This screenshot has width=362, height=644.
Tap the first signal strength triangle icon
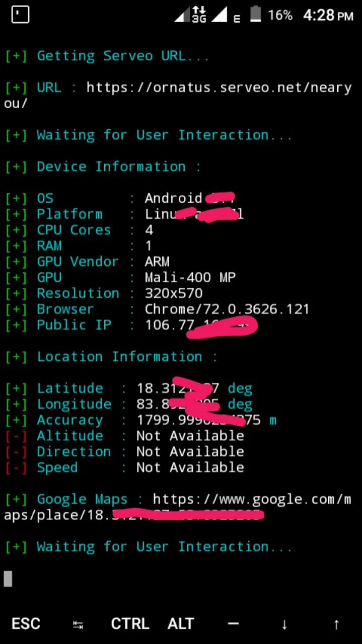(182, 15)
